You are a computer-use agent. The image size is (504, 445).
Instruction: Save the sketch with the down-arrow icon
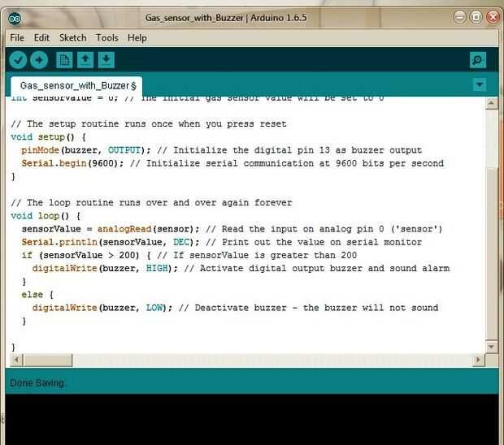coord(106,60)
